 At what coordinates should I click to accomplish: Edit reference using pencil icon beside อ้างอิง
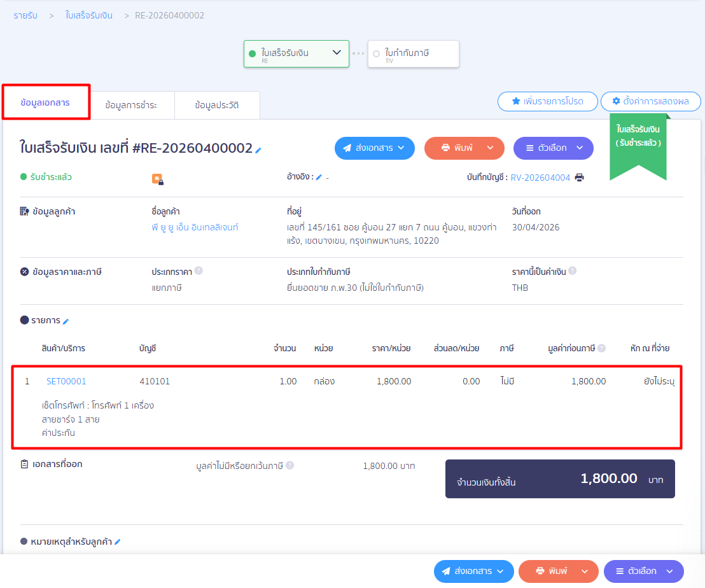[x=319, y=177]
